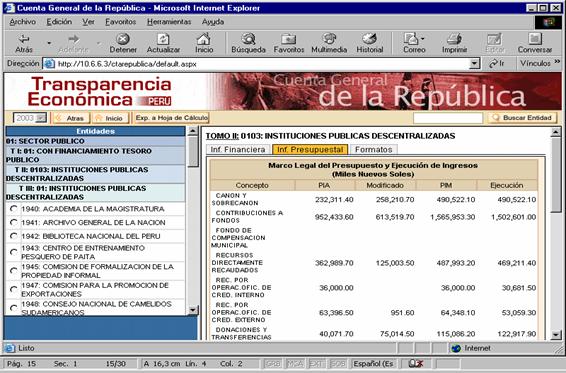This screenshot has height=373, width=566.
Task: Click the PIA column header
Action: pyautogui.click(x=324, y=185)
